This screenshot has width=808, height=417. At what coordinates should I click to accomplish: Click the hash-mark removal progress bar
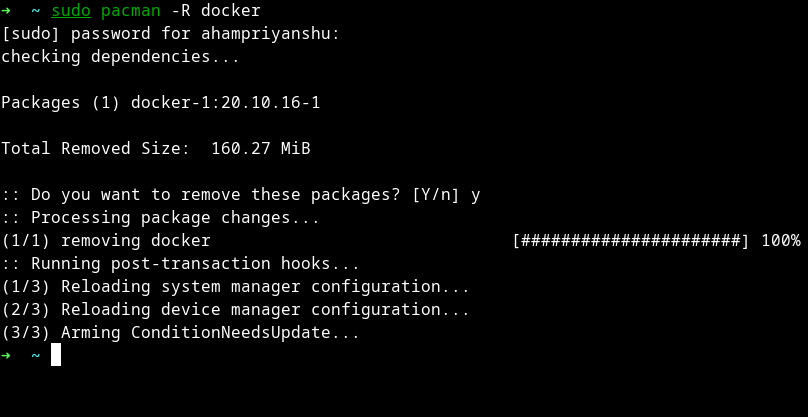tap(630, 241)
